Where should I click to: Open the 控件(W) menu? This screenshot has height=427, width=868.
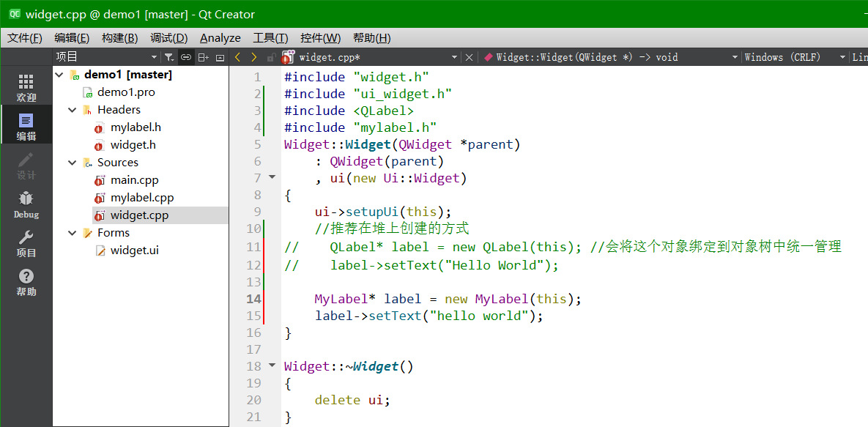point(321,38)
